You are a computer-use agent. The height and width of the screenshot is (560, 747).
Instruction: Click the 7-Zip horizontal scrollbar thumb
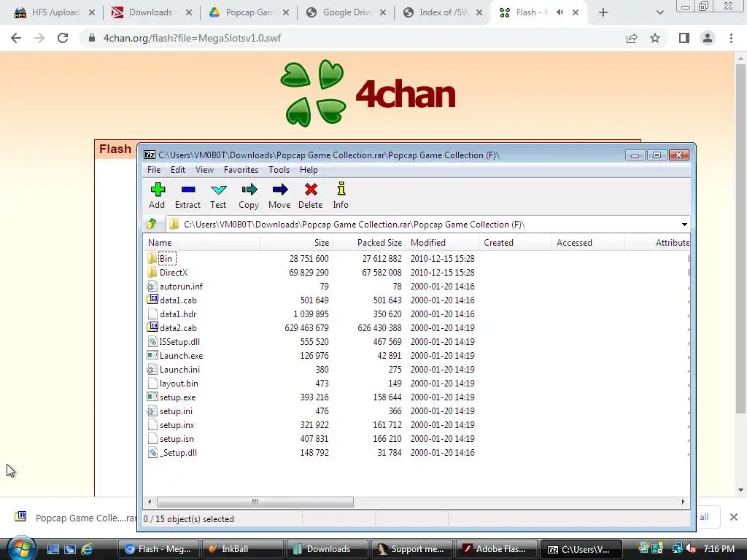[x=255, y=502]
